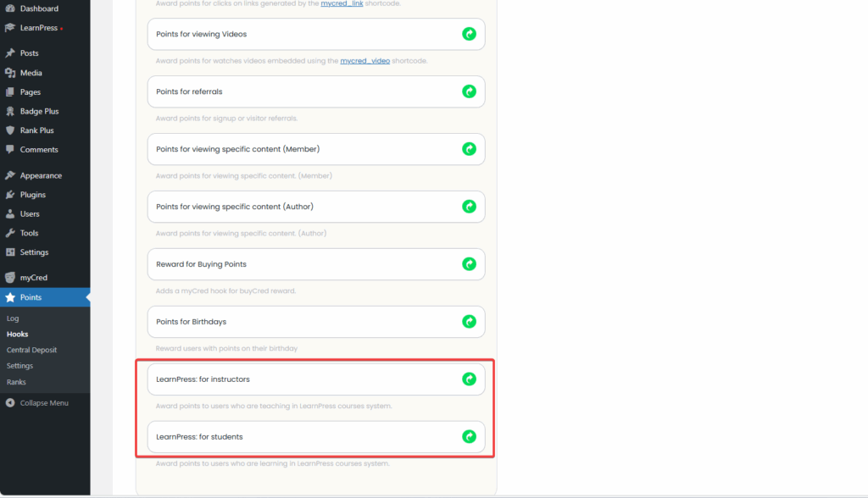Enable the Reward for Buying Points hook
The width and height of the screenshot is (868, 498).
coord(469,264)
